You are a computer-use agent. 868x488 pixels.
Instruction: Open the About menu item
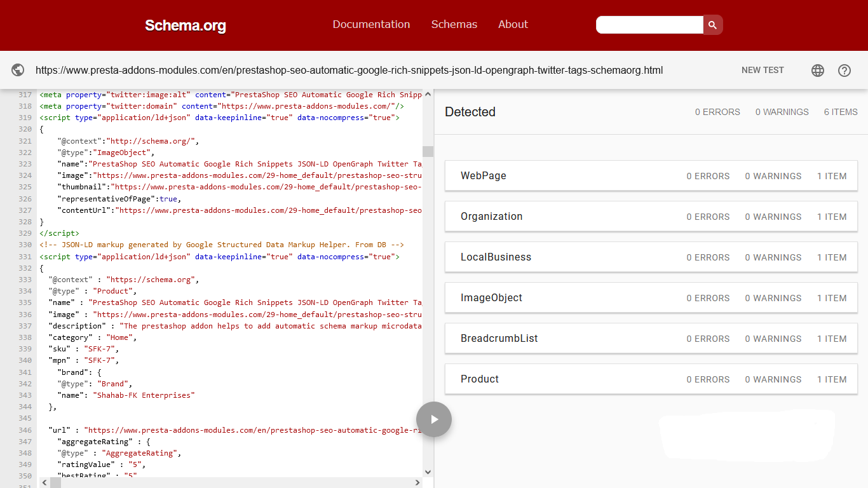[513, 24]
